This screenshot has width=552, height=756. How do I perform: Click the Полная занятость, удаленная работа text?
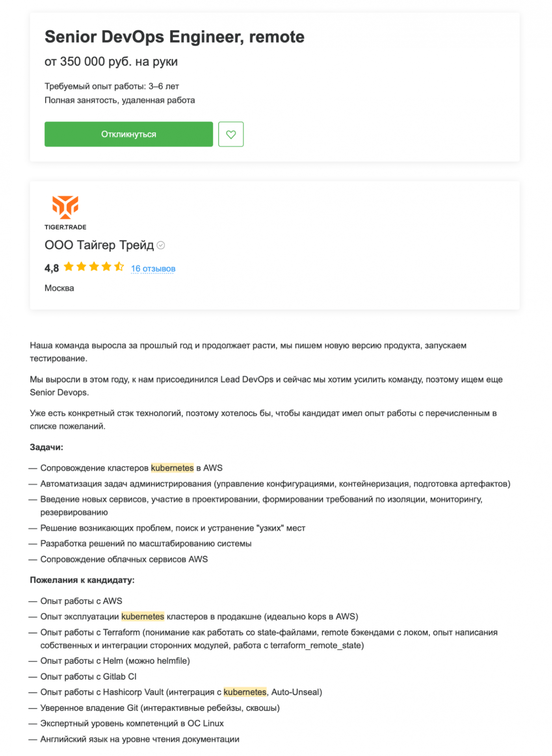[120, 100]
